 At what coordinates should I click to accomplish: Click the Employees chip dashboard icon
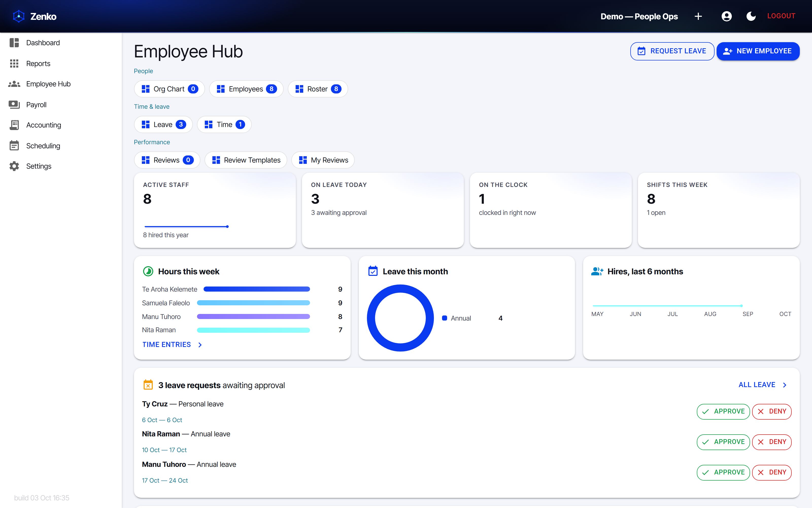[221, 89]
